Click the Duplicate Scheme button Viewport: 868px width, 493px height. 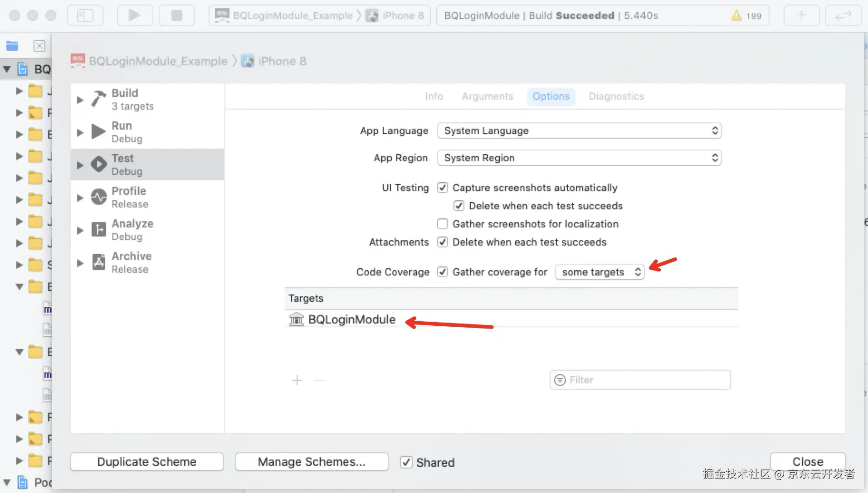coord(147,462)
